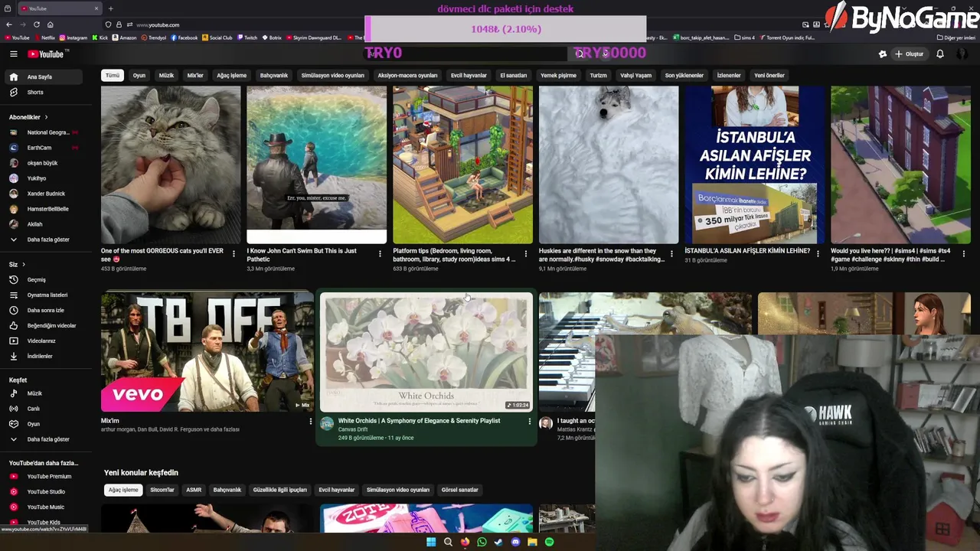This screenshot has height=551, width=980.
Task: Open White Orchids playlist thumbnail
Action: [426, 352]
